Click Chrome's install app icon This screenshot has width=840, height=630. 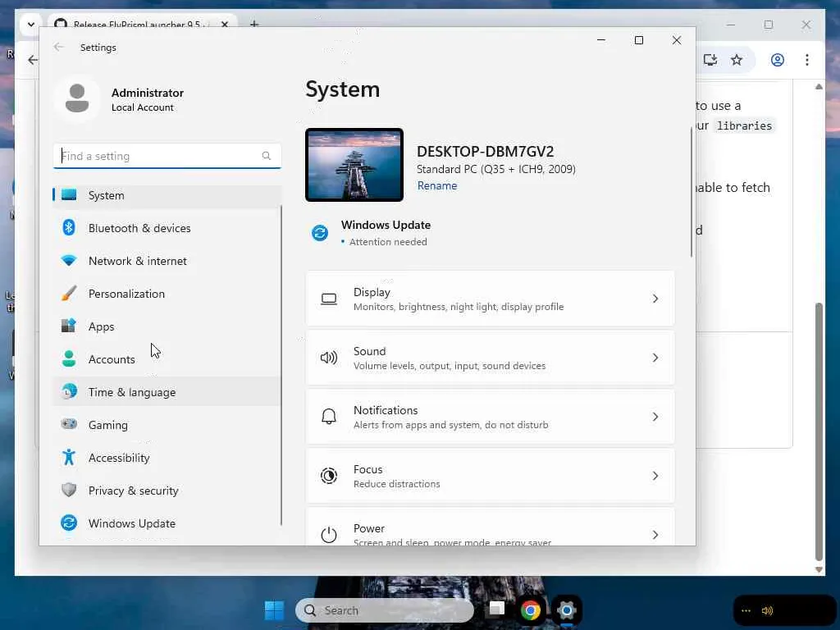pyautogui.click(x=710, y=59)
